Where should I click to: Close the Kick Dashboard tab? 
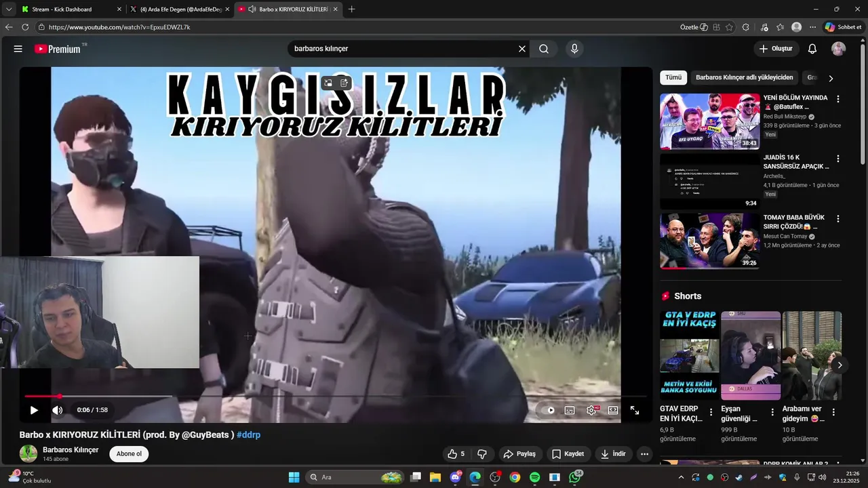pyautogui.click(x=119, y=9)
